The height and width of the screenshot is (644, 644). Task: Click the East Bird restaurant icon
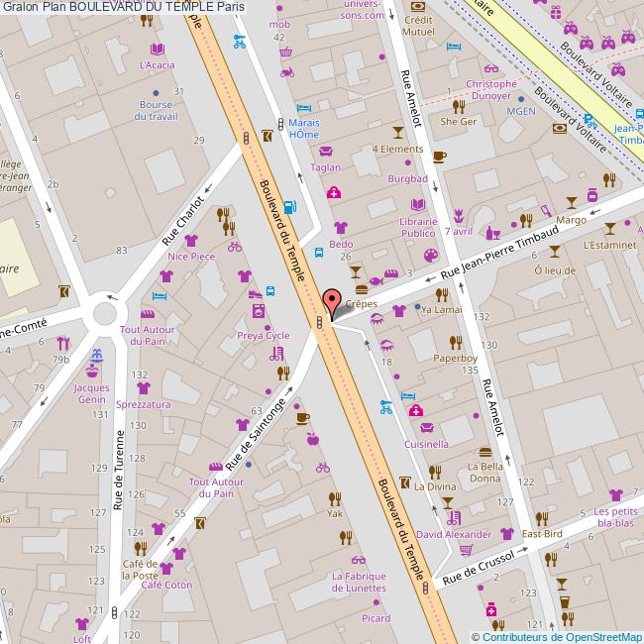click(x=542, y=518)
